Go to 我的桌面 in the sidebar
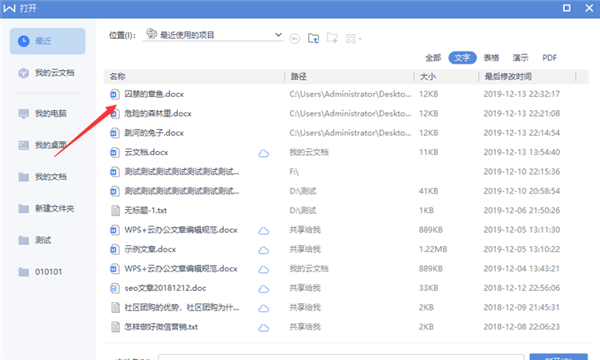Screen dimensions: 600x360 coord(43,145)
